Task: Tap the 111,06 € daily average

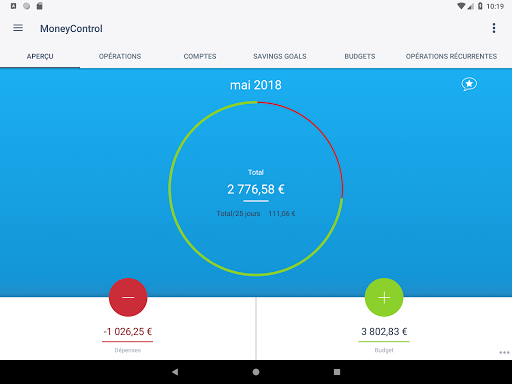Action: [x=282, y=214]
